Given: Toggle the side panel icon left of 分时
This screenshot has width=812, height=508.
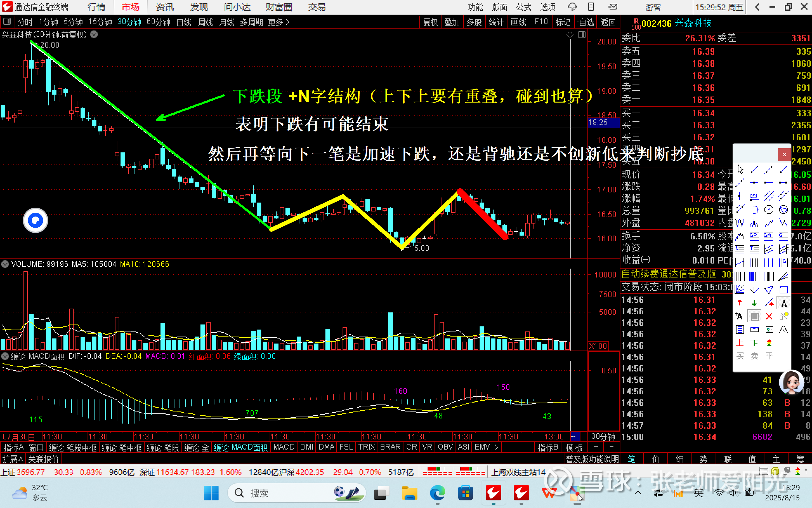Looking at the screenshot, I should point(7,22).
